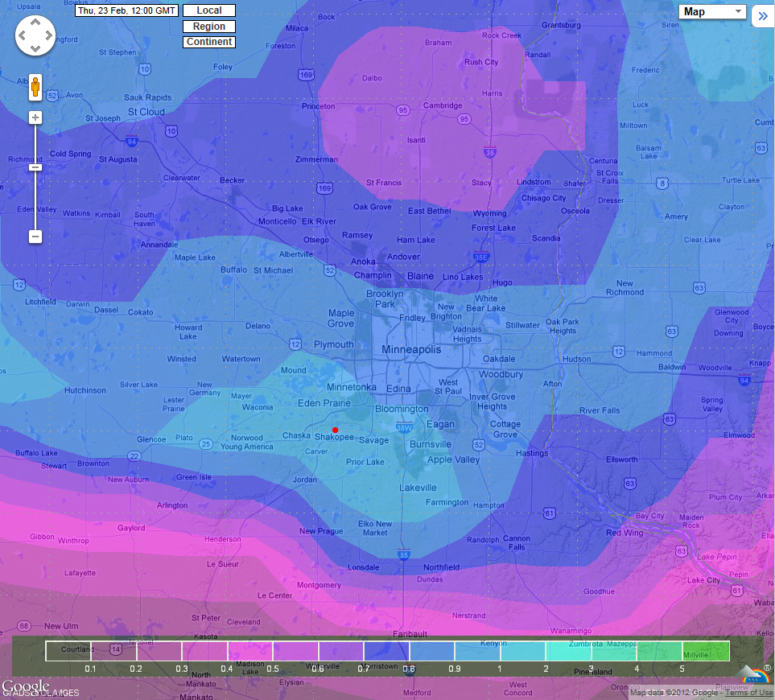Pan the map left with arrow control
This screenshot has height=700, width=775.
[x=23, y=36]
